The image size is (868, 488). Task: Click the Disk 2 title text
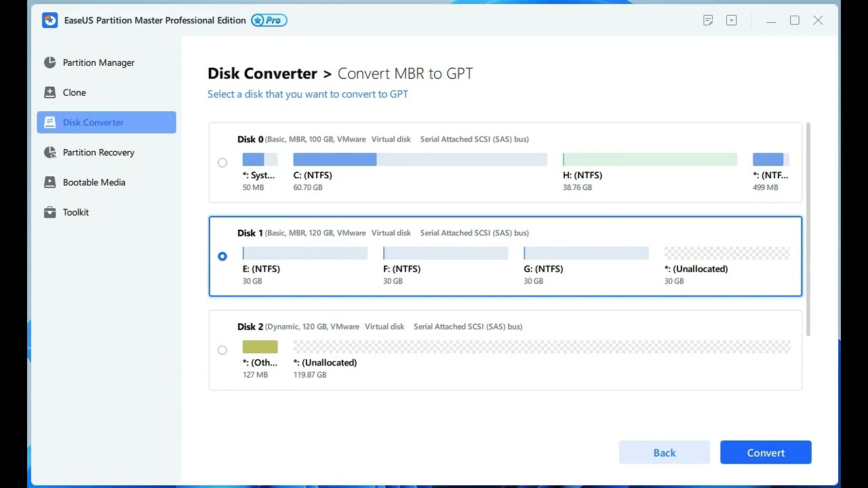pyautogui.click(x=250, y=326)
